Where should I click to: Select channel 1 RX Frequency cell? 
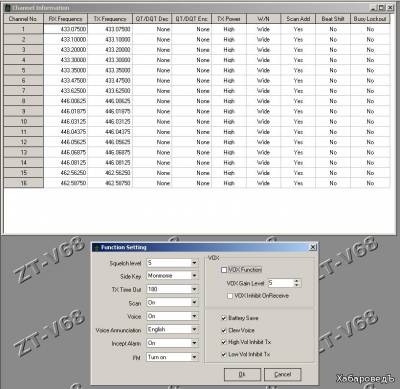(x=65, y=29)
